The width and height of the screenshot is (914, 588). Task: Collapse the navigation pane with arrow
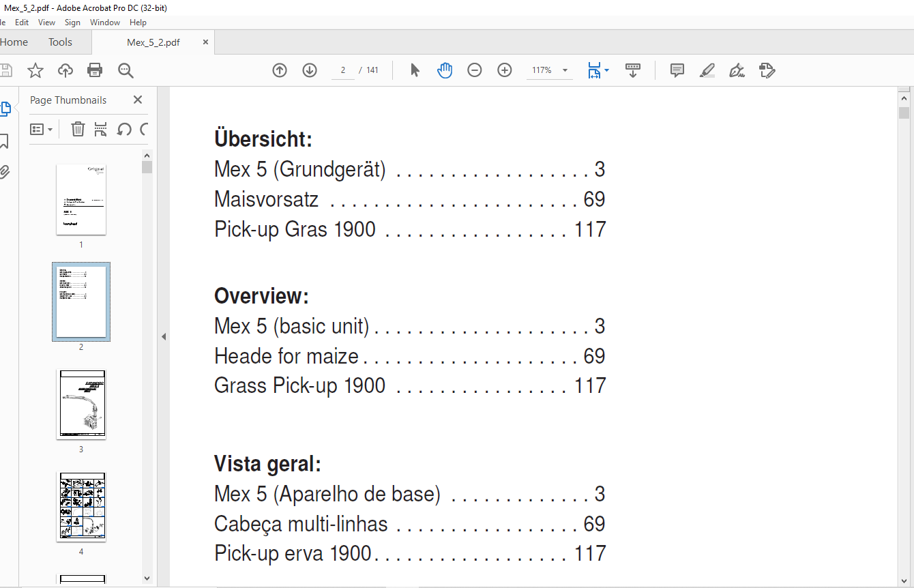click(164, 336)
